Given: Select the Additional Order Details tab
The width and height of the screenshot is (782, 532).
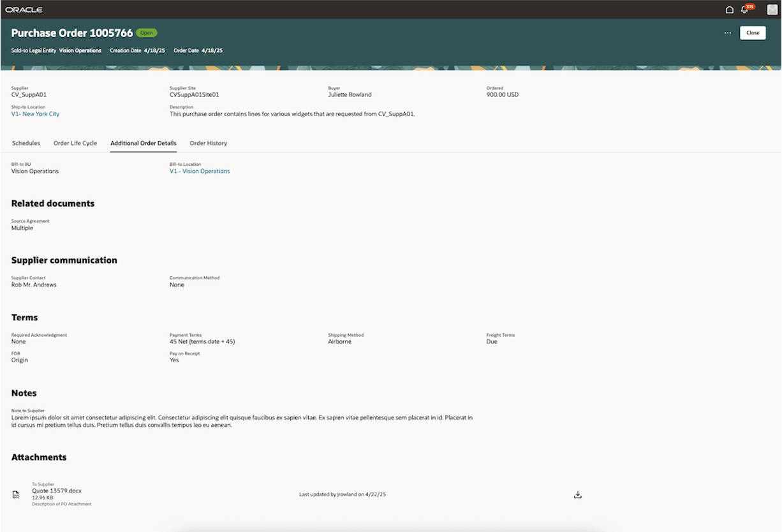Looking at the screenshot, I should 143,143.
